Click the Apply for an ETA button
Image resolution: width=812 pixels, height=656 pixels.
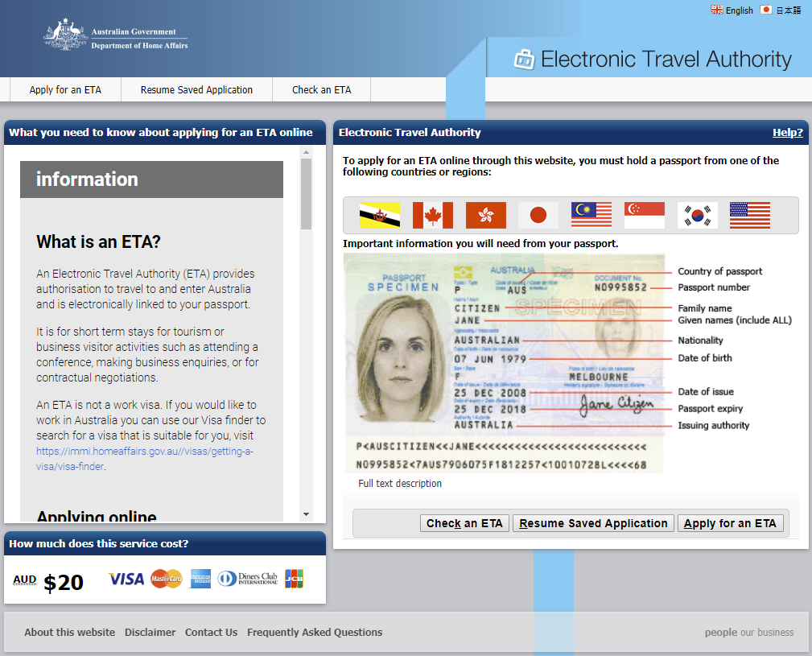coord(730,523)
